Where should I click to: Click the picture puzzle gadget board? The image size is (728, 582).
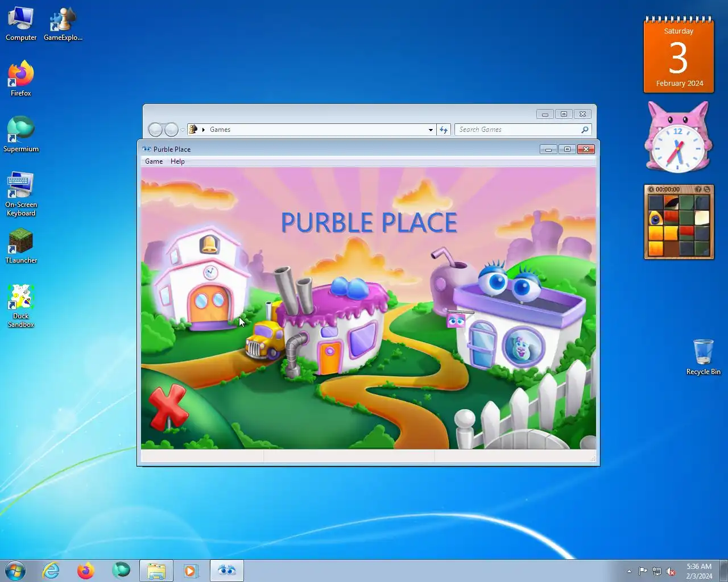(x=679, y=226)
